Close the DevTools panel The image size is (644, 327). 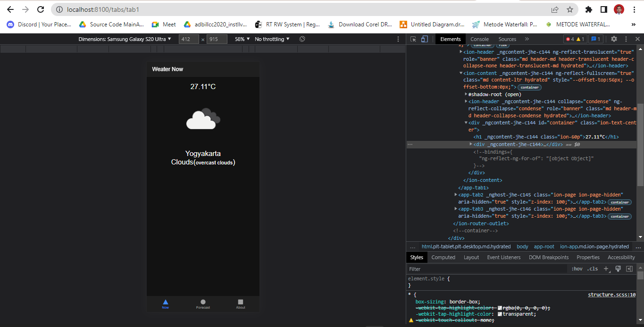[637, 39]
